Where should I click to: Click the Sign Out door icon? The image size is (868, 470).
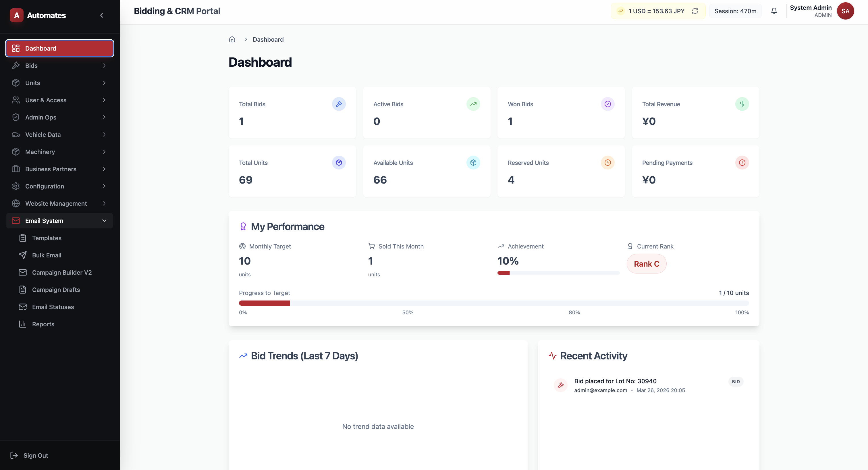(14, 456)
